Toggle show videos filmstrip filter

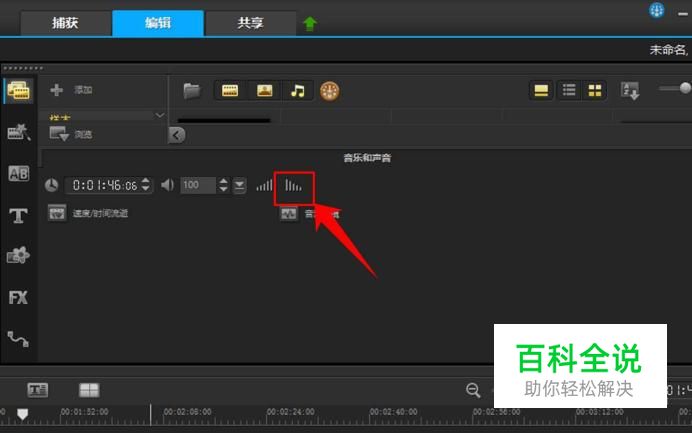click(230, 91)
